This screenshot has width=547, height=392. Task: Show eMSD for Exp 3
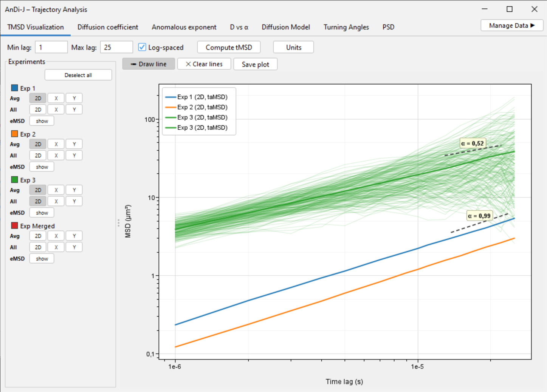pyautogui.click(x=42, y=213)
